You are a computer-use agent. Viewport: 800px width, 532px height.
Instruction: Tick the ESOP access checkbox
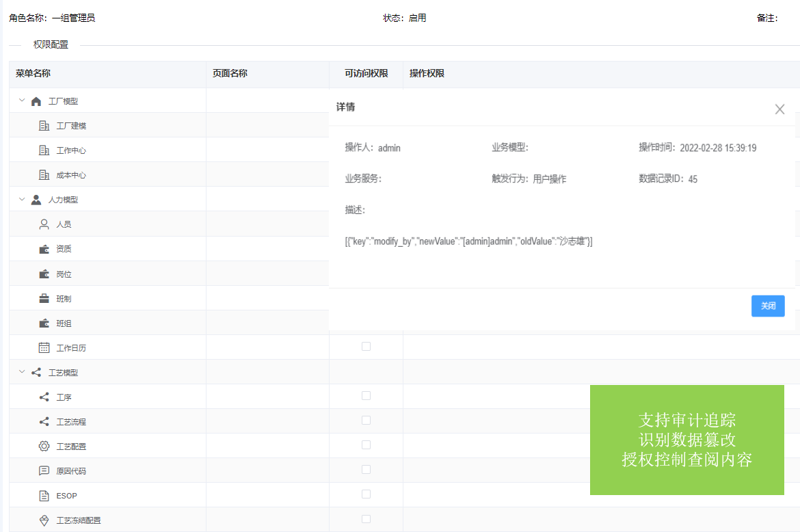click(x=366, y=494)
